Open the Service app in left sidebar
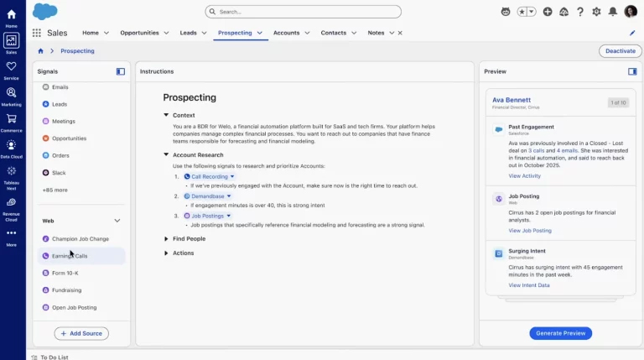This screenshot has width=644, height=360. point(11,70)
